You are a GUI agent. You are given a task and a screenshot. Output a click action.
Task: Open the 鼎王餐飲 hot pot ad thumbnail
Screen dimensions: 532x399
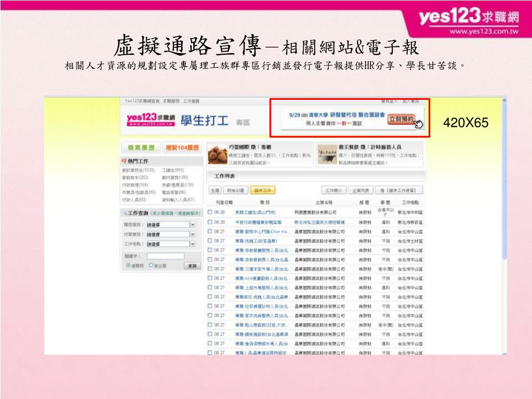(x=327, y=155)
